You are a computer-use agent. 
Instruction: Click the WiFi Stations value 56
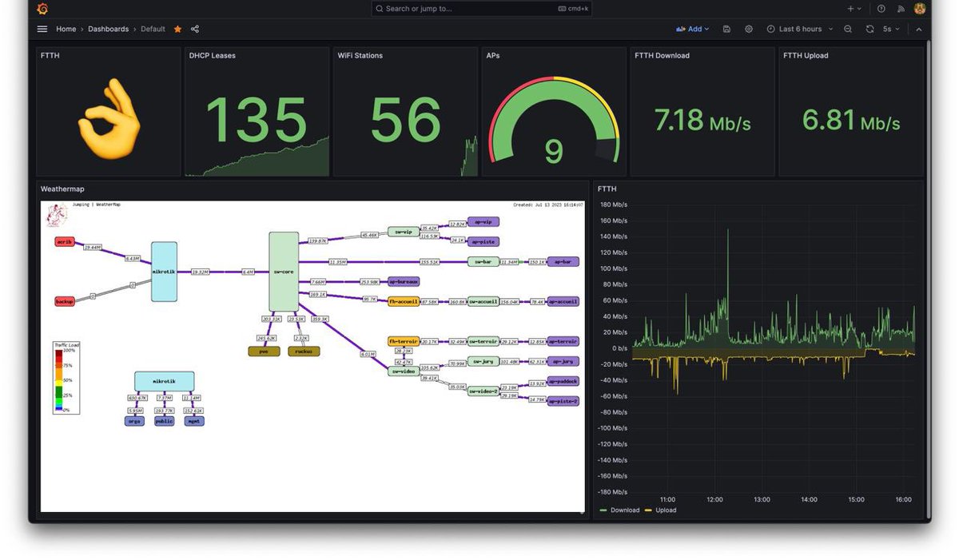point(405,121)
